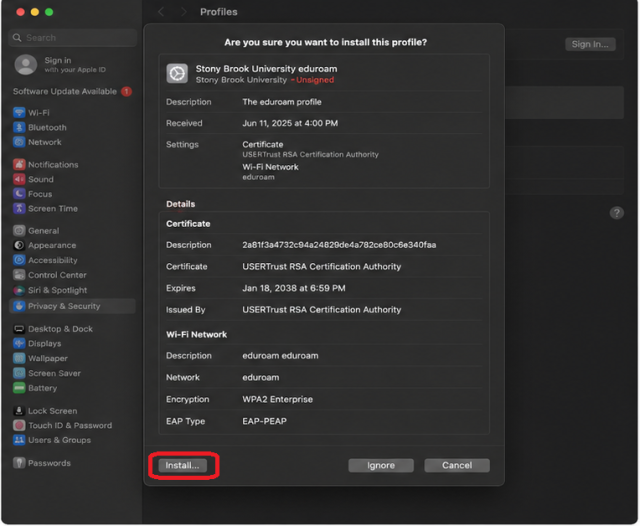The image size is (640, 526).
Task: Open Touch ID & Password fingerprint icon
Action: (x=19, y=426)
